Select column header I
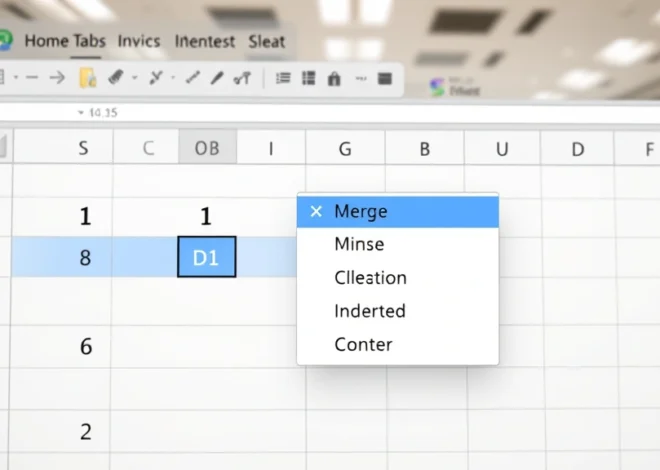 coord(271,148)
